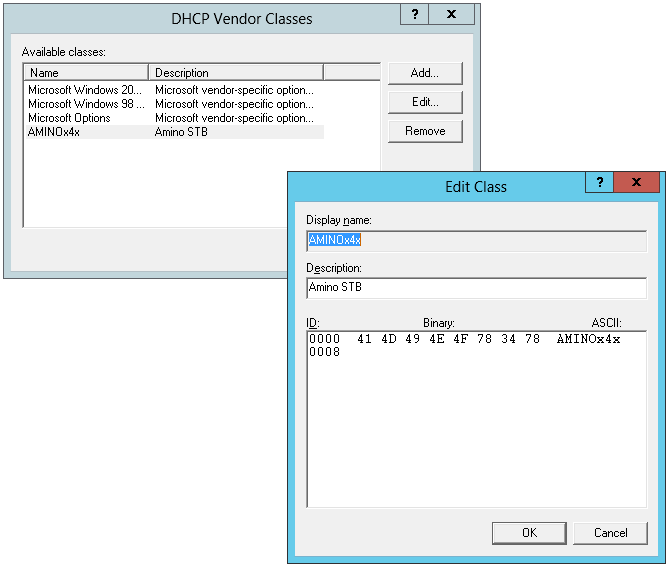Sort classes by the Description column header
Viewport: 666px width, 568px height.
click(236, 73)
